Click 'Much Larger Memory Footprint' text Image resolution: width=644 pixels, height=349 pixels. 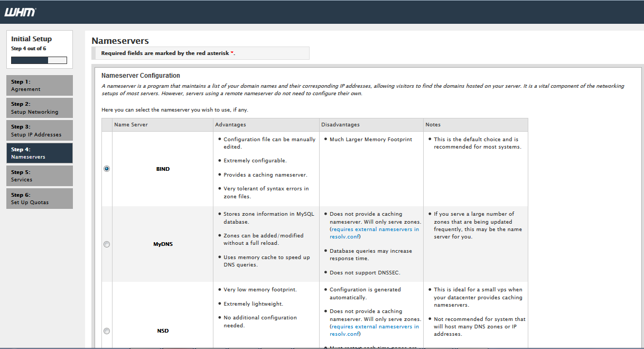(371, 140)
